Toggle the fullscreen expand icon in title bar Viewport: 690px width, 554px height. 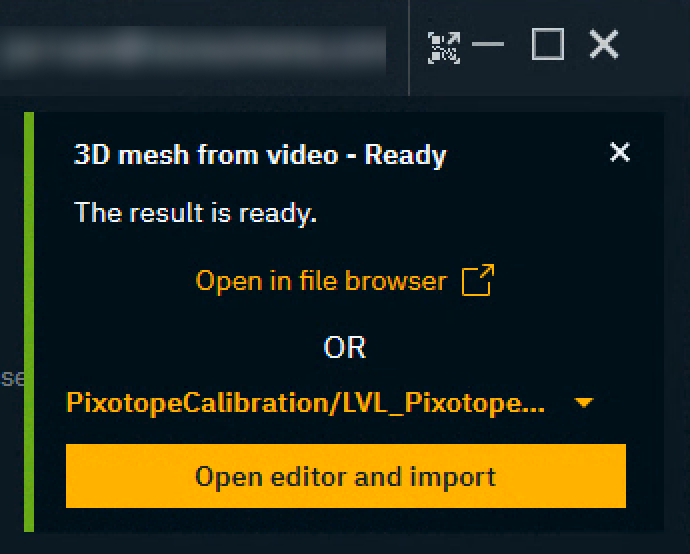click(x=444, y=48)
